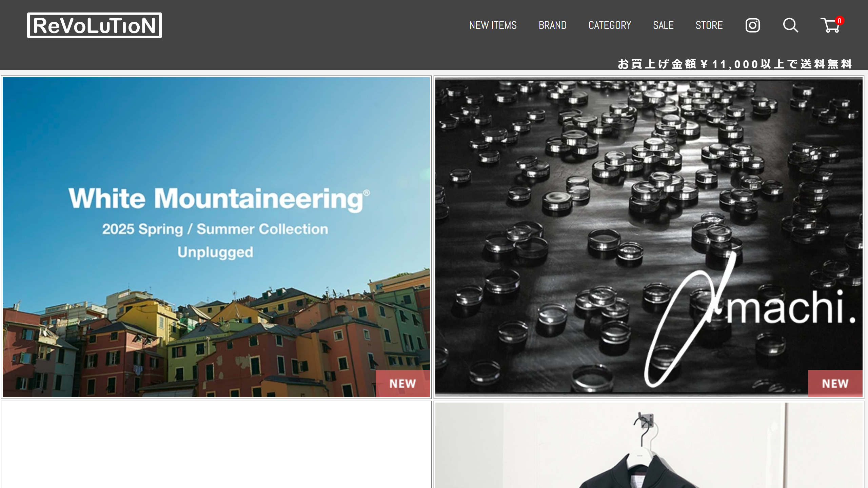Click NEW badge on amachi. banner
Image resolution: width=868 pixels, height=488 pixels.
(835, 383)
